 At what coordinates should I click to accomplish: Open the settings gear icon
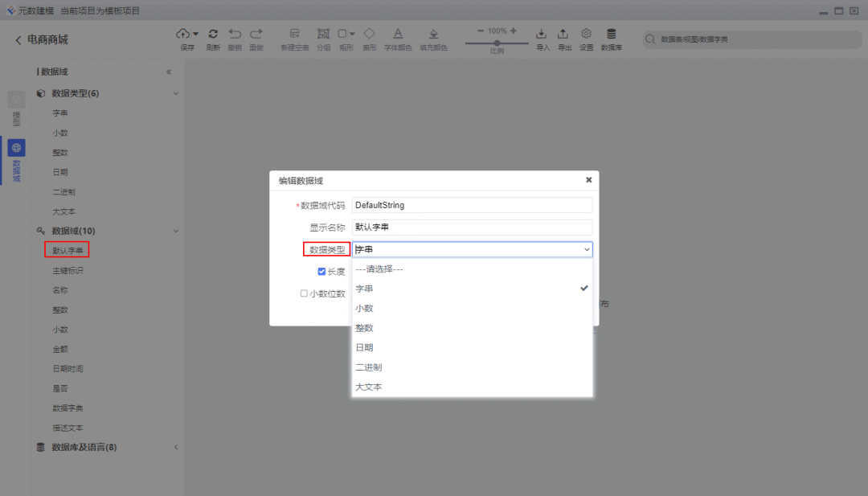tap(586, 34)
